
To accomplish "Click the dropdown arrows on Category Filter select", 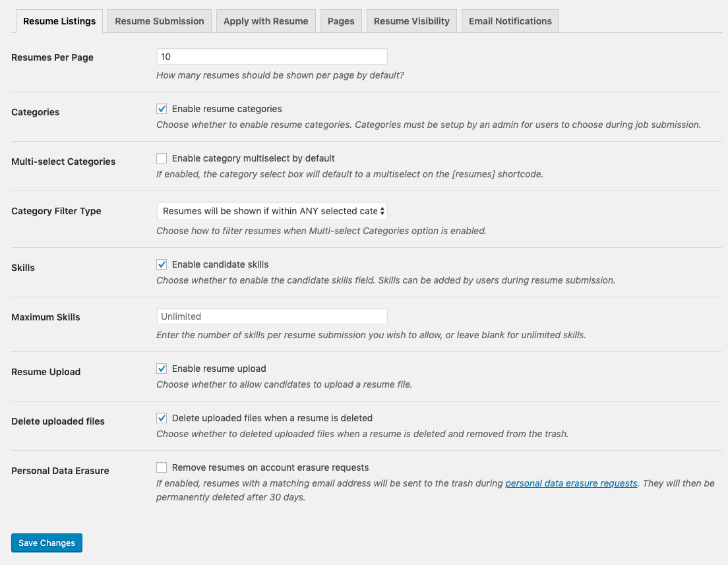I will pos(382,211).
